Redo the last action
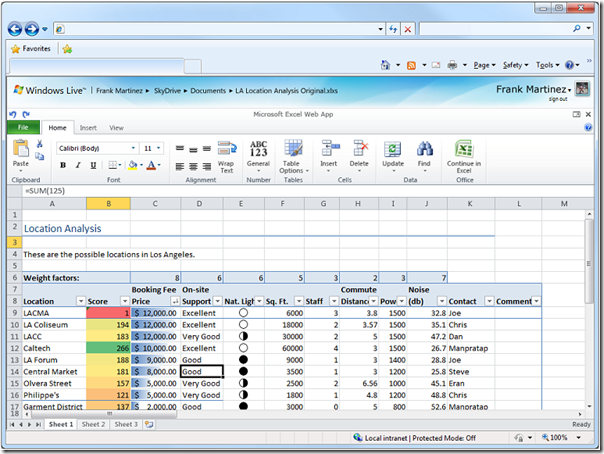 pyautogui.click(x=26, y=114)
